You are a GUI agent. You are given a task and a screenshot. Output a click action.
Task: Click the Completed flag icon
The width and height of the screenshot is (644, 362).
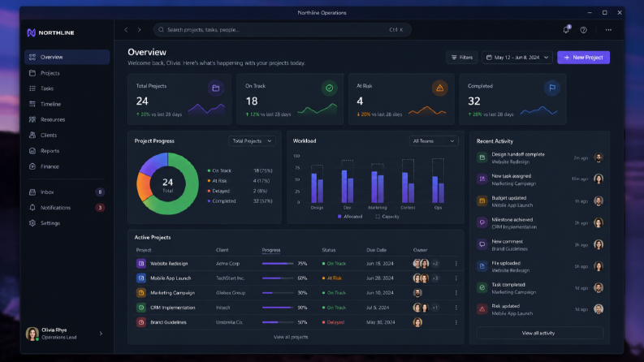point(552,88)
